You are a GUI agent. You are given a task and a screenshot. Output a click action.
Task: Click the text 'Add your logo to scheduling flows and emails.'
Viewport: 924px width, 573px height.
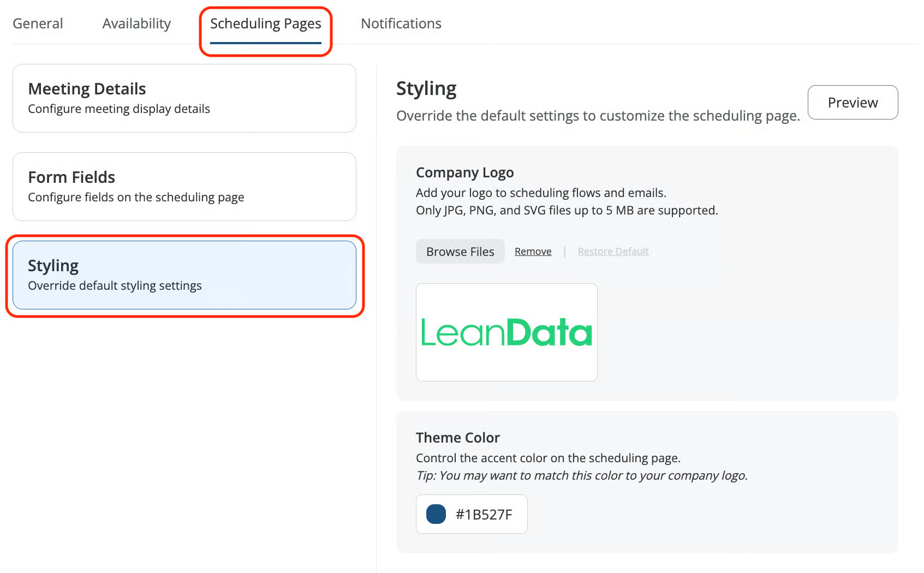pos(541,193)
